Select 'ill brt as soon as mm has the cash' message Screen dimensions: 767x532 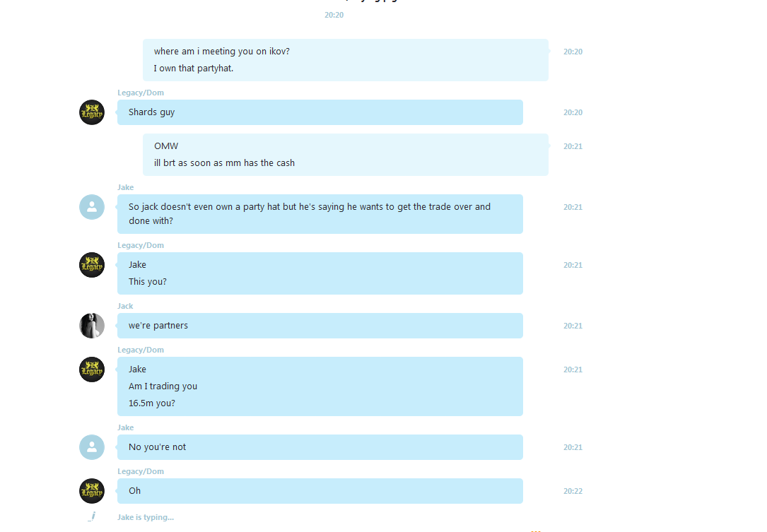coord(225,162)
